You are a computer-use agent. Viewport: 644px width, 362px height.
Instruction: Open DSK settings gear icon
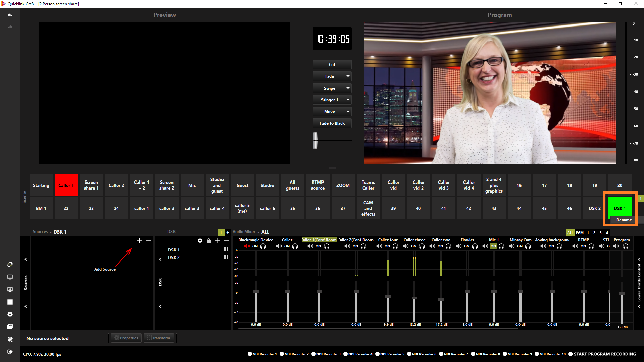coord(200,241)
